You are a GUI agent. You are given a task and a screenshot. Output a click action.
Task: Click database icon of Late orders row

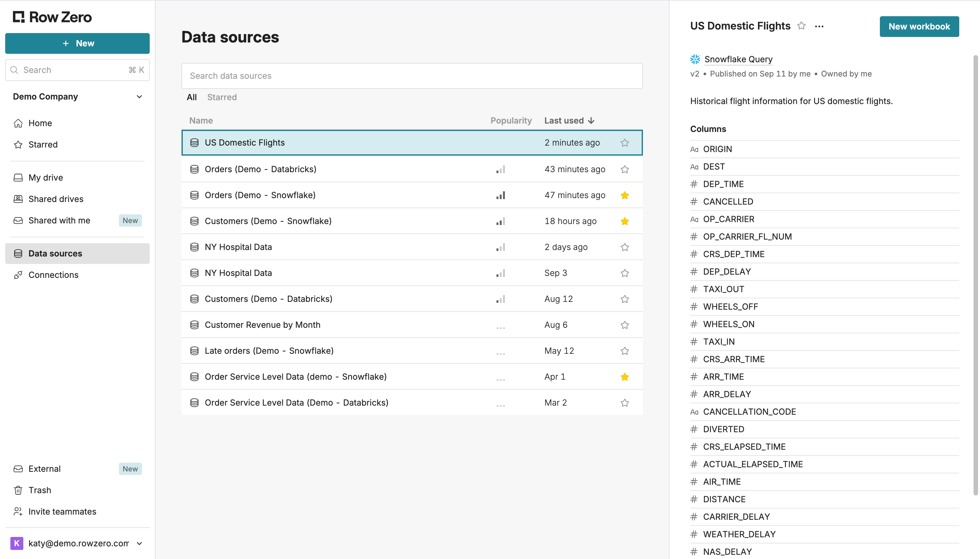click(194, 351)
